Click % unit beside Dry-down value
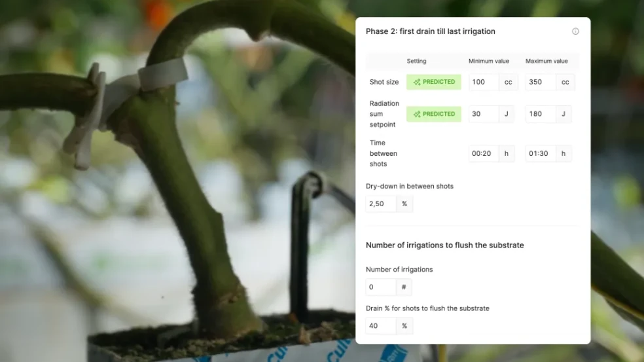644x362 pixels. point(404,204)
